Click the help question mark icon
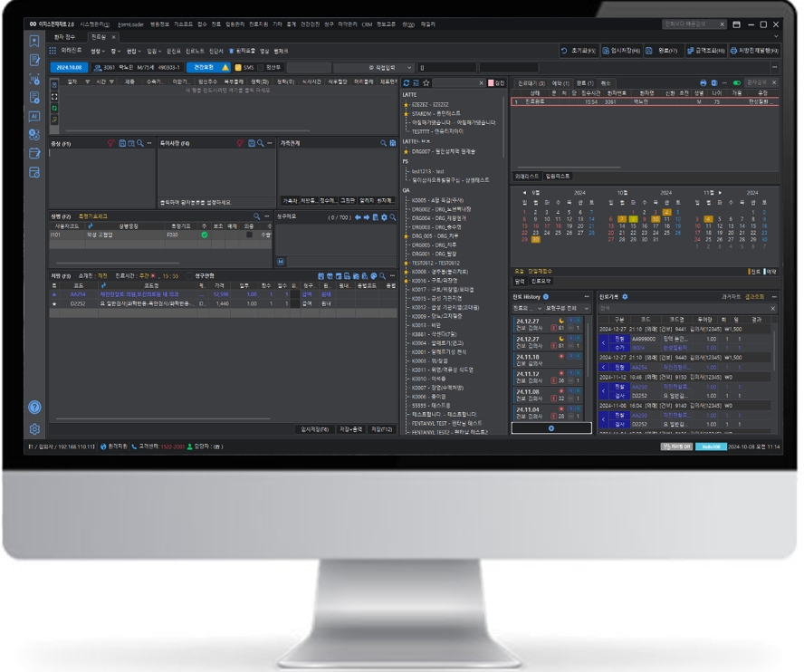 pos(34,408)
